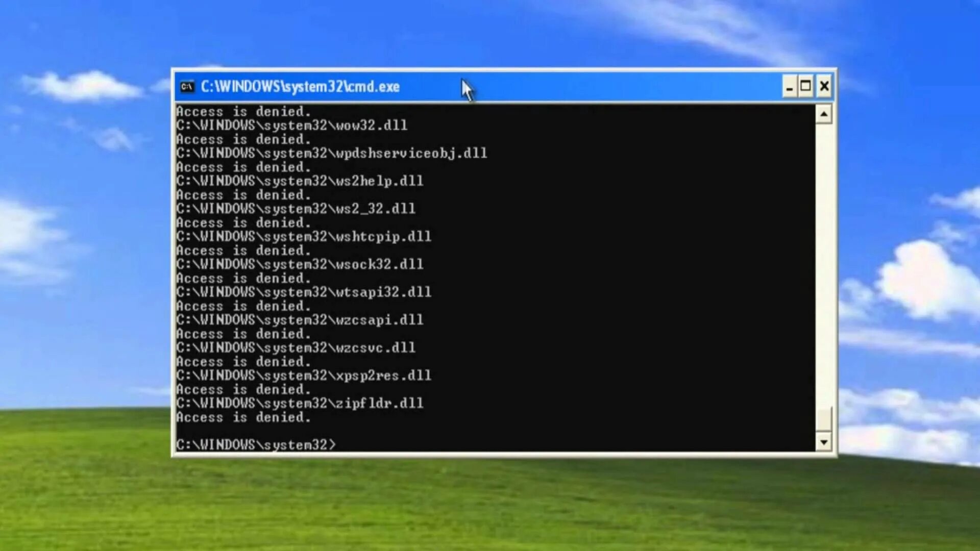The height and width of the screenshot is (551, 980).
Task: Click the wshtcpip.dll path line
Action: coord(304,237)
